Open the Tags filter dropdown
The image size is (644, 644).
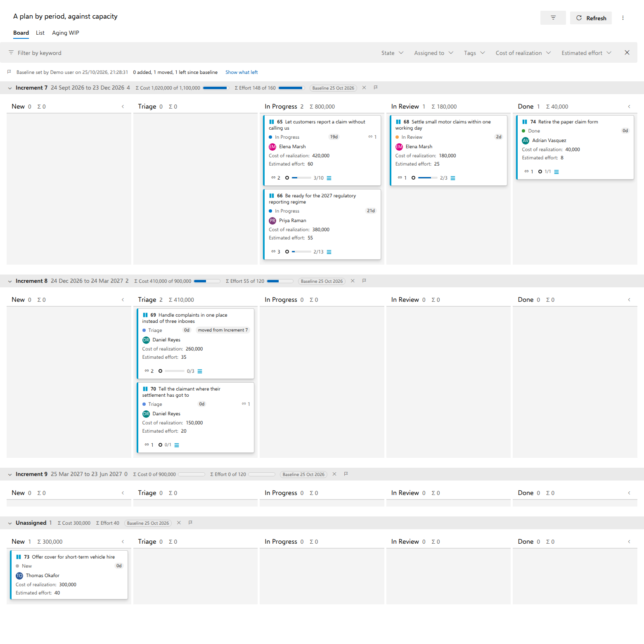click(474, 53)
